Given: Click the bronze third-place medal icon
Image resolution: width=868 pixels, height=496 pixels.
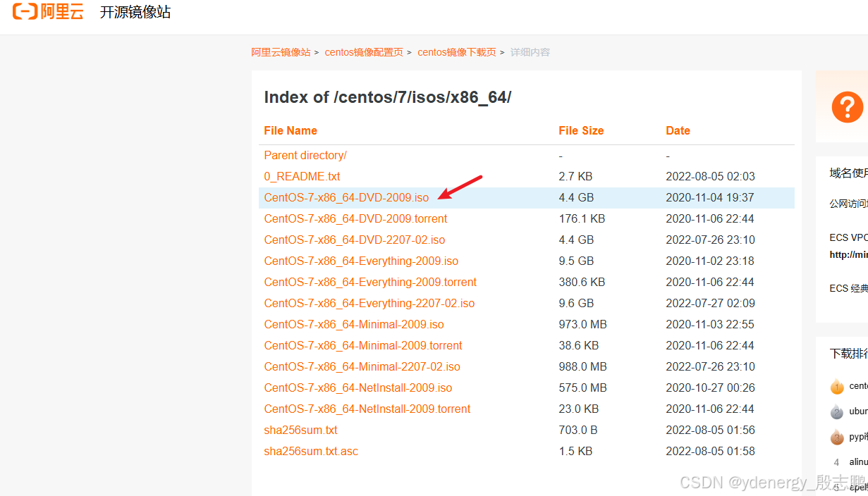Looking at the screenshot, I should (x=837, y=437).
